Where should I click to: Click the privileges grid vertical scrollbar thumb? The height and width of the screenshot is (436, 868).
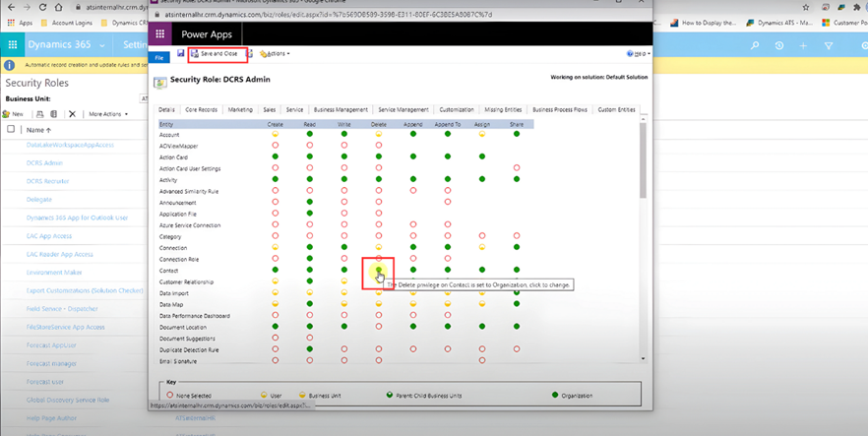point(643,160)
